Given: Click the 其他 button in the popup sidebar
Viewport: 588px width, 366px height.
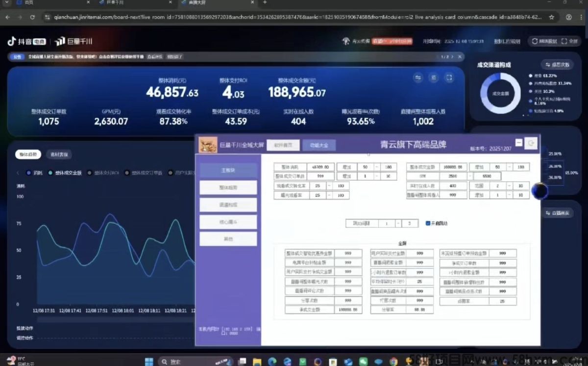Looking at the screenshot, I should (x=228, y=239).
